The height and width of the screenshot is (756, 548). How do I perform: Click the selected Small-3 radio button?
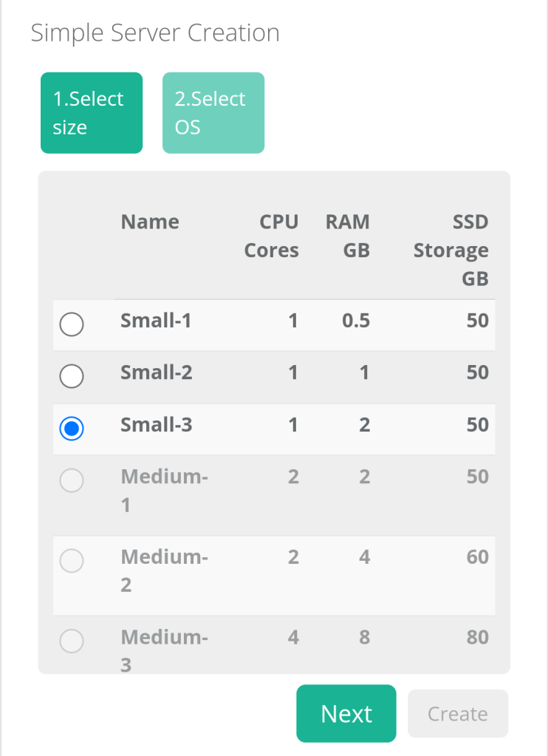(x=72, y=429)
